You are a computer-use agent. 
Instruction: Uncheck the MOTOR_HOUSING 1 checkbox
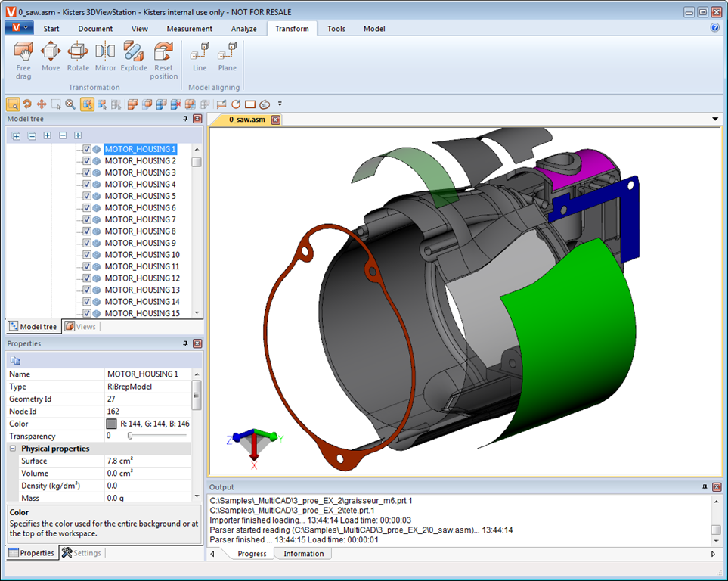[x=87, y=150]
